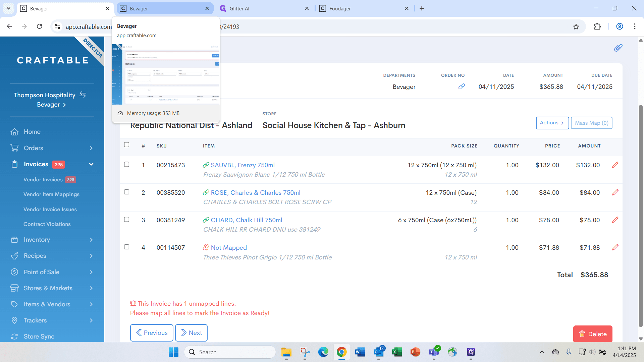Expand the Point of Sale submenu chevron

point(91,272)
